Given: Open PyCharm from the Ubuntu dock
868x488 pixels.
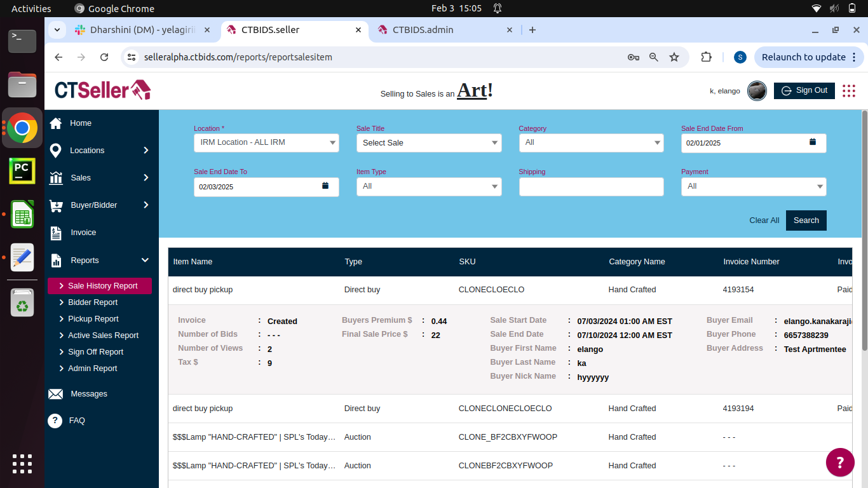Looking at the screenshot, I should pos(22,171).
